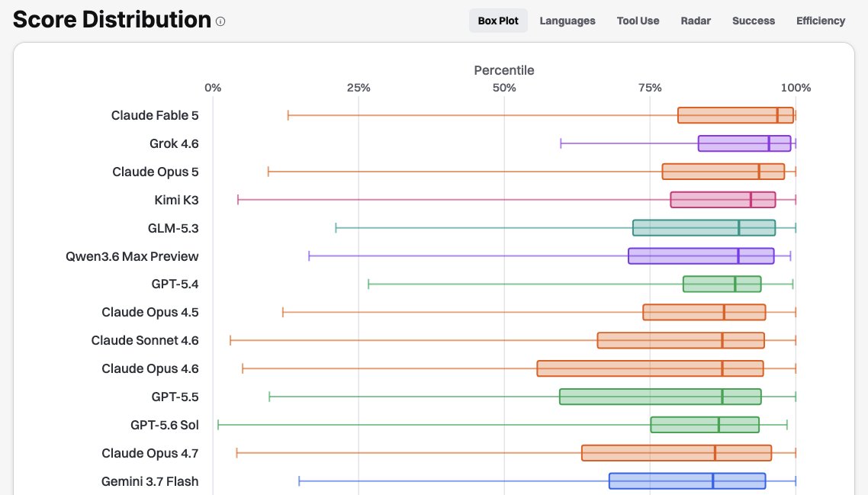Viewport: 868px width, 495px height.
Task: Click the Qwen3.6 Max Preview label
Action: tap(132, 256)
